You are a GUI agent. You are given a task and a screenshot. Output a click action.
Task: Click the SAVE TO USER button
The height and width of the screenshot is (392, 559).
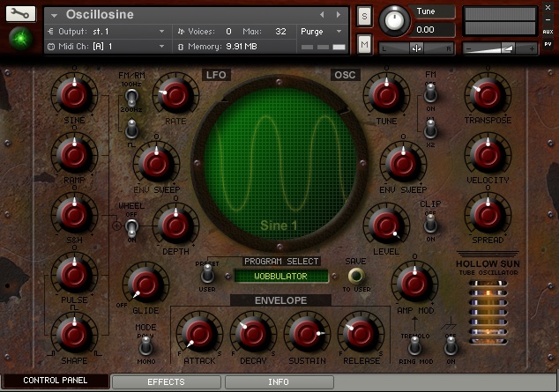(356, 275)
